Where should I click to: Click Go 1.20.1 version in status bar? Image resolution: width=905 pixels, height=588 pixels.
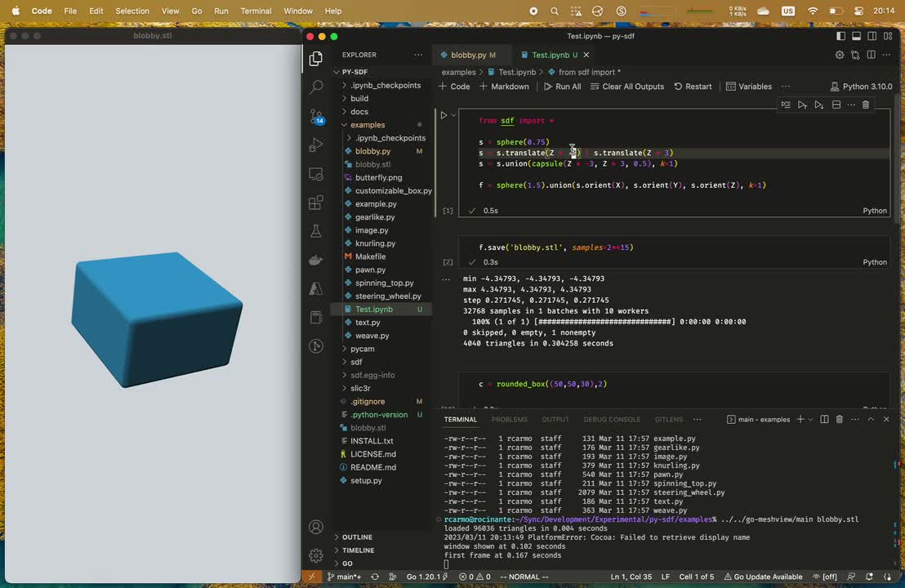click(427, 577)
